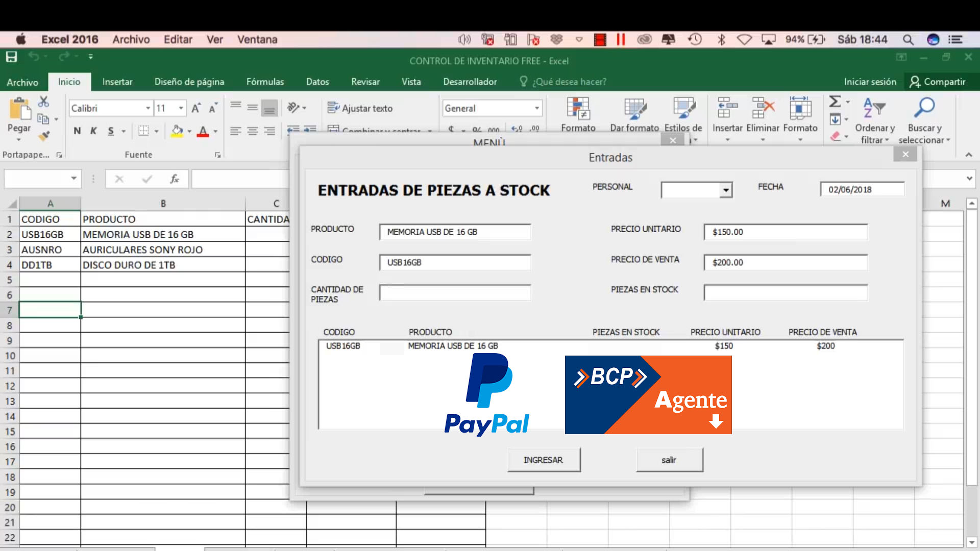Image resolution: width=980 pixels, height=551 pixels.
Task: Click the Format Painter brush icon
Action: click(44, 135)
